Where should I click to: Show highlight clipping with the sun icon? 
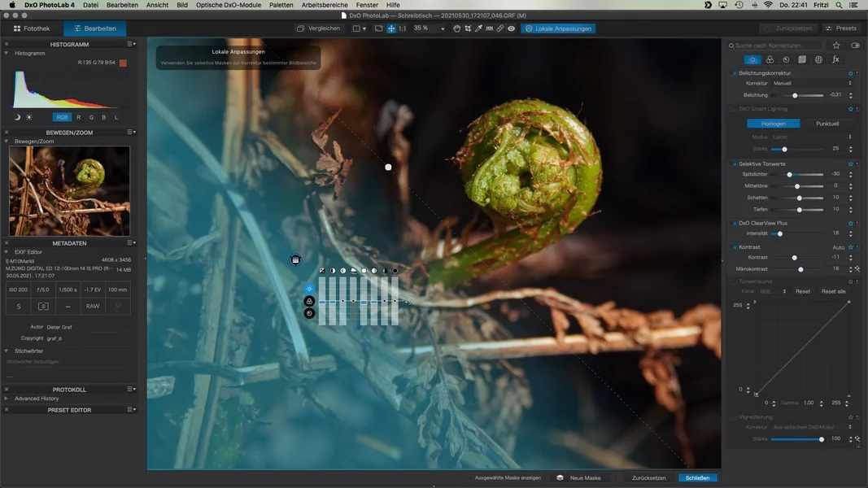29,117
